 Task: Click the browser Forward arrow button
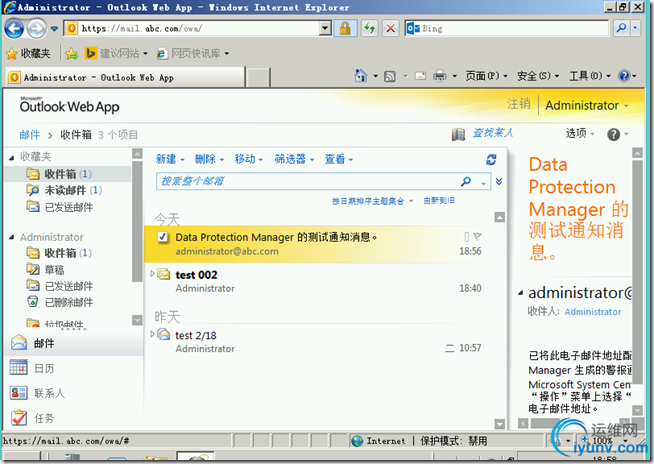[x=37, y=29]
